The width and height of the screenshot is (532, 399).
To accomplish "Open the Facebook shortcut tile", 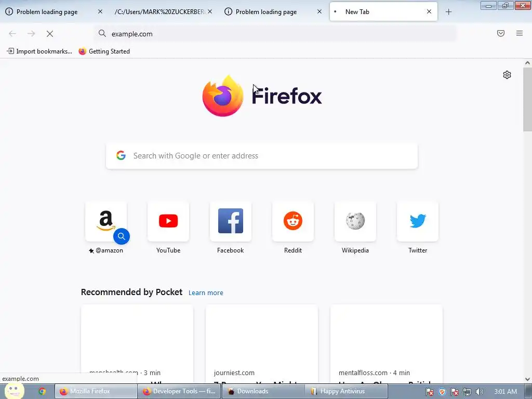I will click(231, 221).
